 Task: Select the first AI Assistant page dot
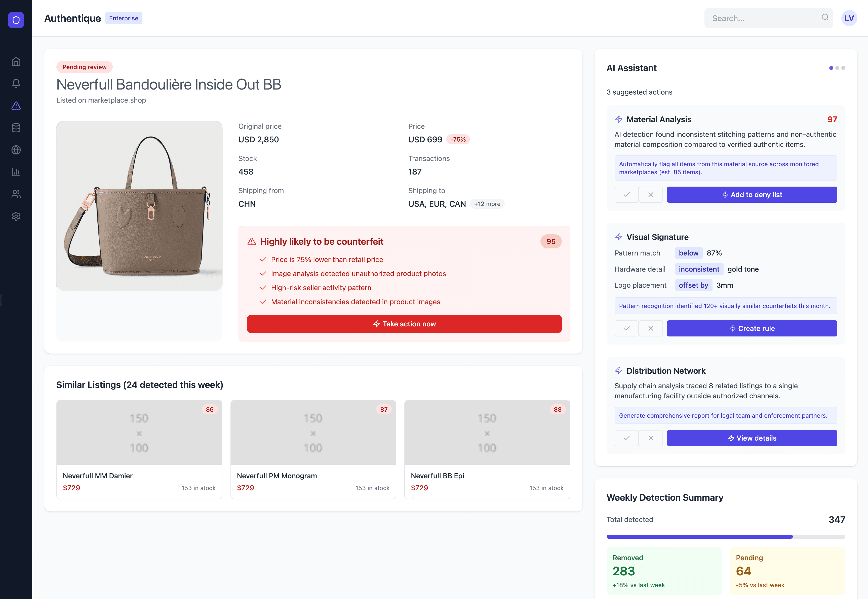[831, 68]
